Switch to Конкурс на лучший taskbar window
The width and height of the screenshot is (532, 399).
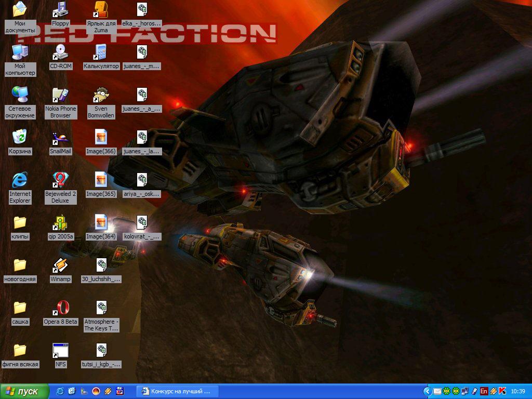click(x=177, y=391)
